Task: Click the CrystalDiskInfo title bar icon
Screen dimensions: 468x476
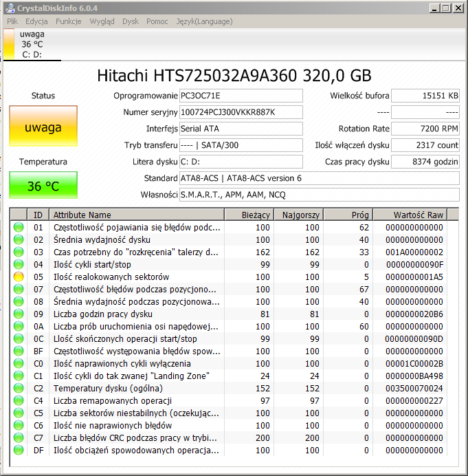Action: (x=10, y=8)
